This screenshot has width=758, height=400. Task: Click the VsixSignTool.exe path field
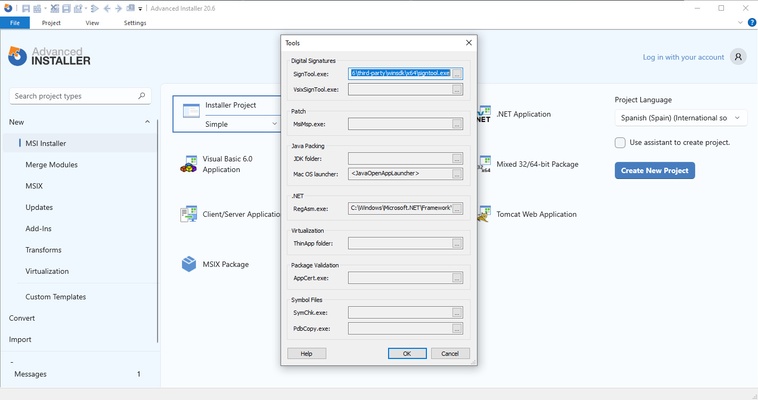point(400,89)
